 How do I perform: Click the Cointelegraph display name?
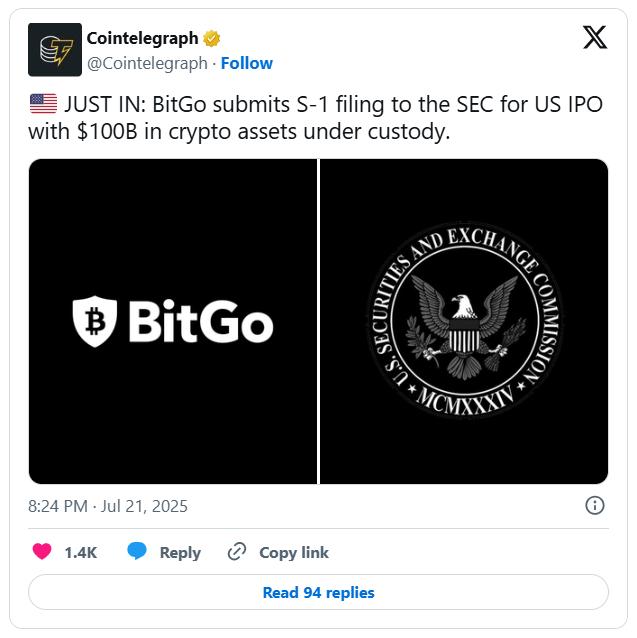point(142,39)
